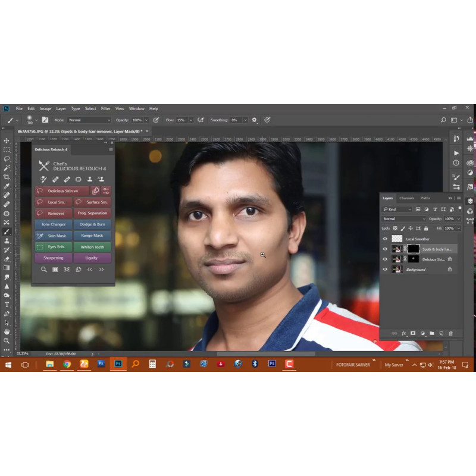Open Delicious Skin v4 settings sliders icon
The height and width of the screenshot is (476, 476).
tap(106, 191)
